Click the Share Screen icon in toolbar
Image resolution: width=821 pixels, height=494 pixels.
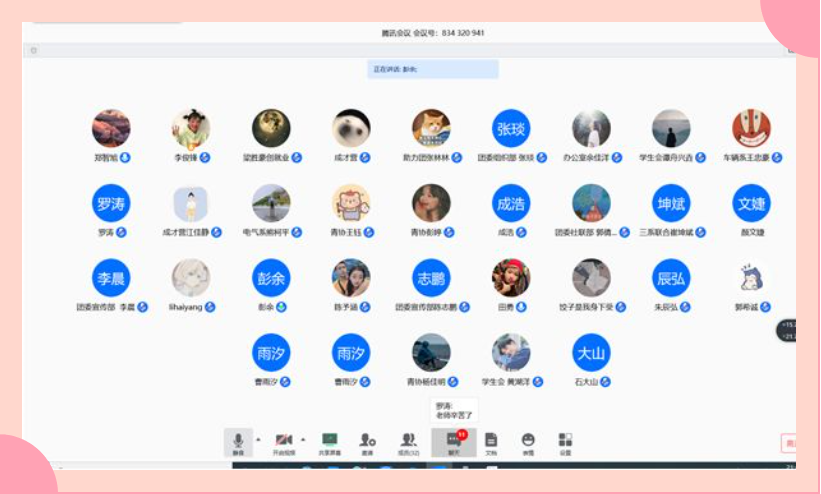329,441
